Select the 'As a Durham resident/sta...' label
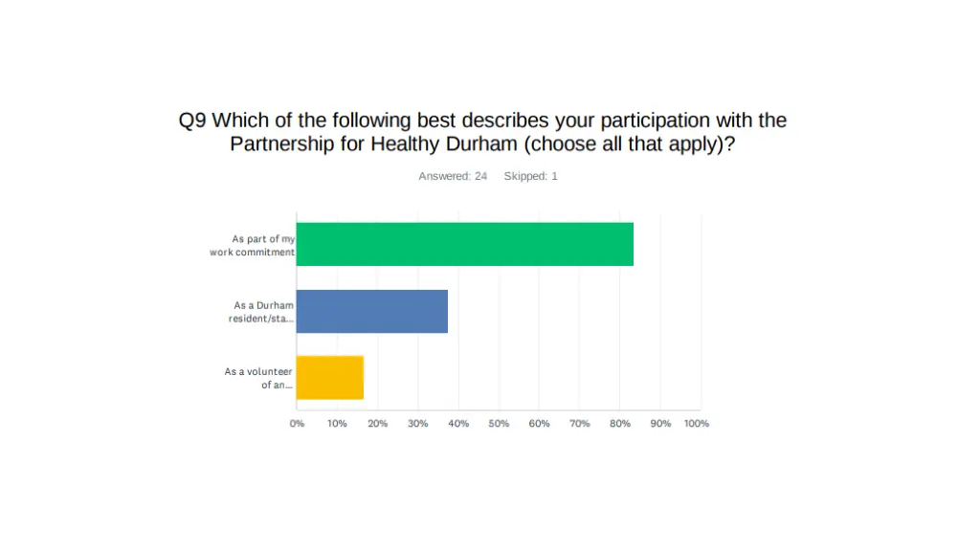Screen dimensions: 980x551 point(261,312)
